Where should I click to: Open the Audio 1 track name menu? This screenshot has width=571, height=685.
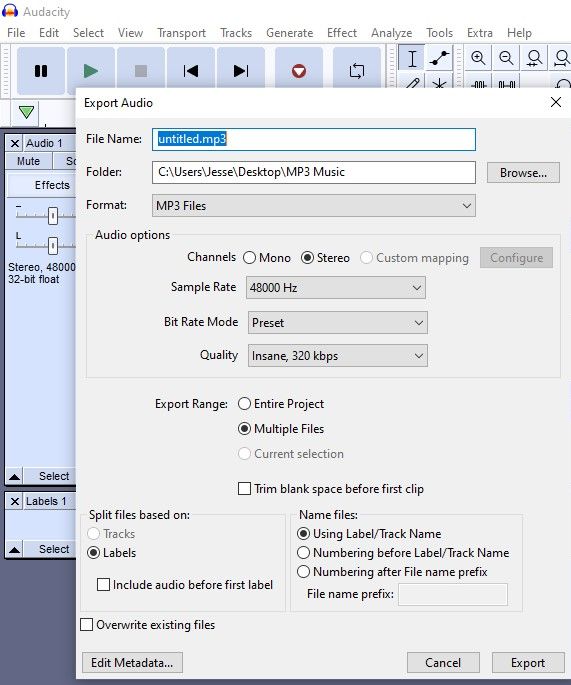[49, 143]
